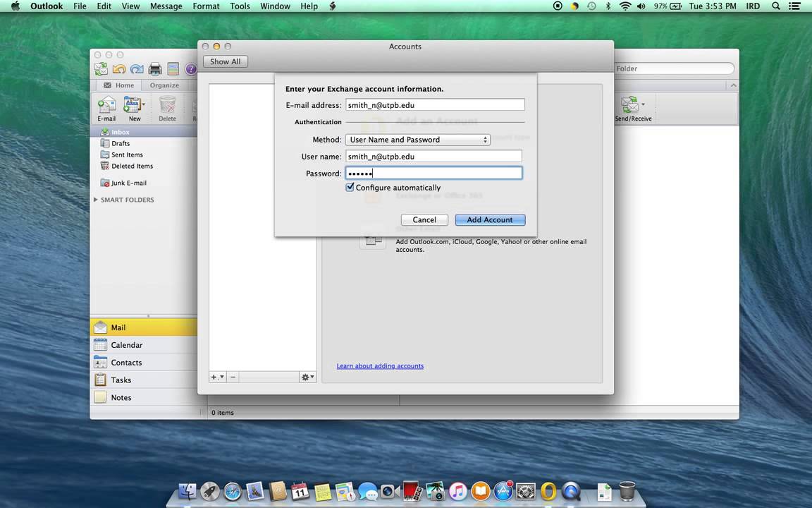
Task: Click the Send/Receive all toolbar icon
Action: point(101,68)
